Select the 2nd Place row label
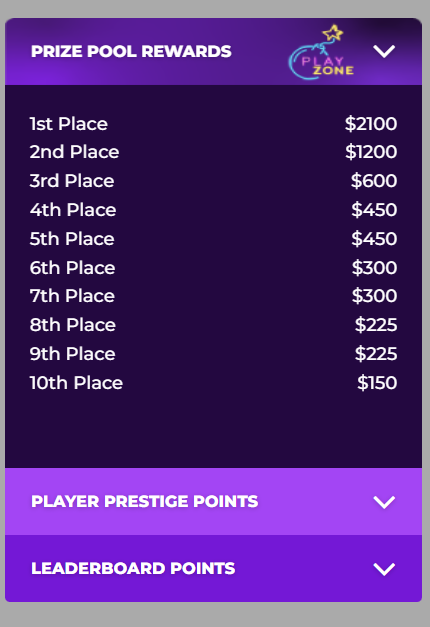This screenshot has height=627, width=430. 74,152
